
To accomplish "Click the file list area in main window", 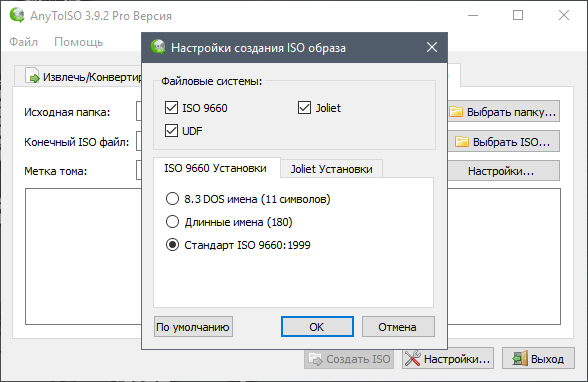I will [83, 256].
